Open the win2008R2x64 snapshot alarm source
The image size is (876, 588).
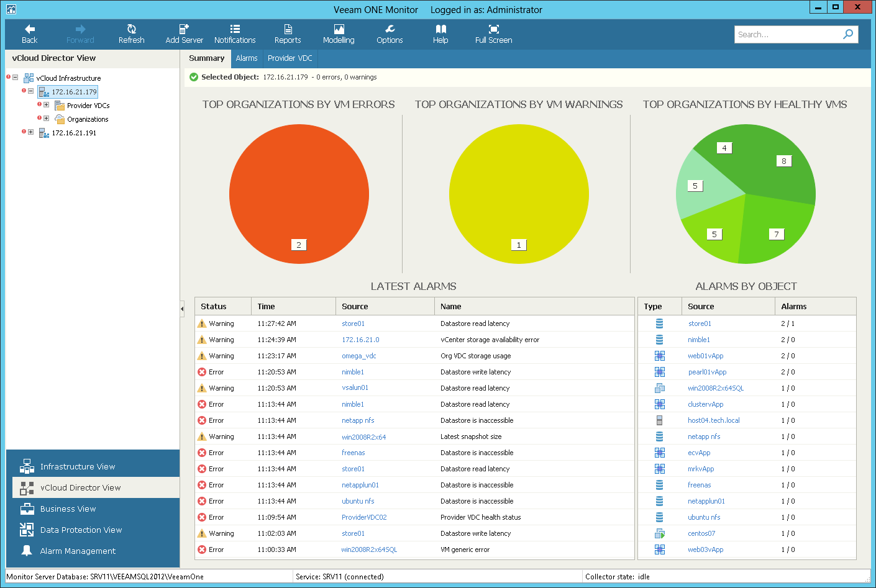tap(363, 436)
